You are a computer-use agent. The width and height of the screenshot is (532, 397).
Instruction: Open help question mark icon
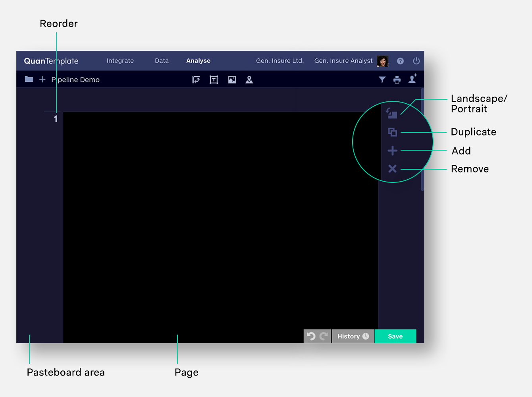coord(400,61)
